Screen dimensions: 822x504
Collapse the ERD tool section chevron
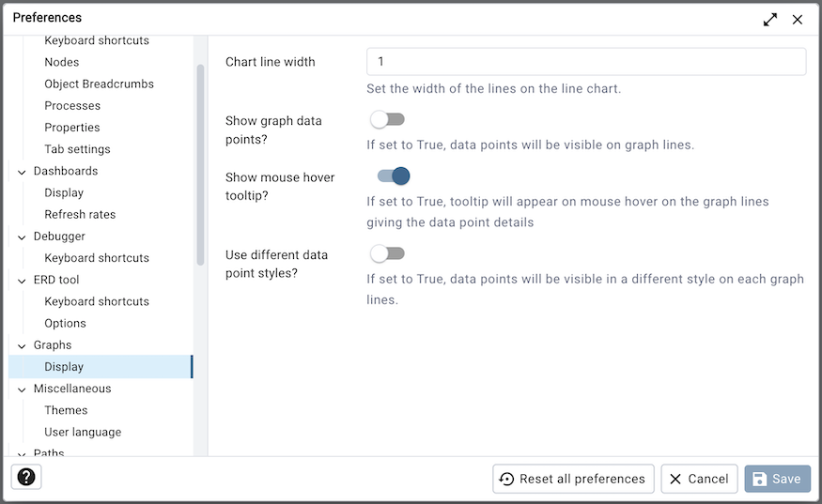coord(22,281)
